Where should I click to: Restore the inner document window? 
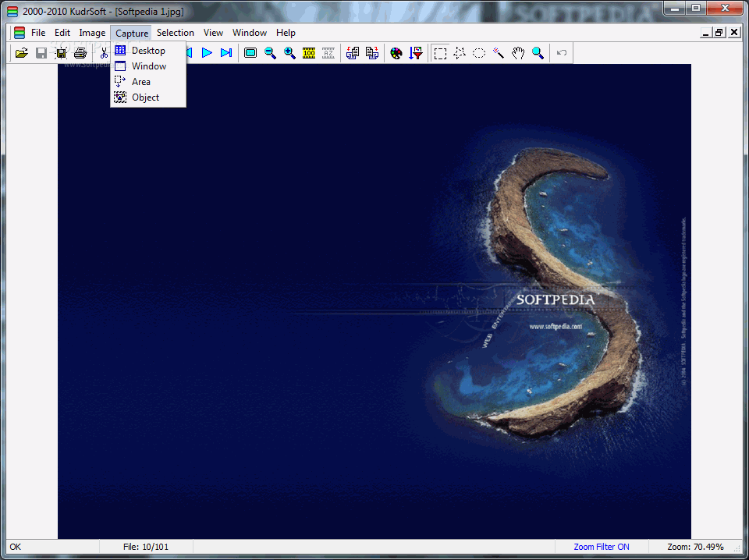[719, 33]
